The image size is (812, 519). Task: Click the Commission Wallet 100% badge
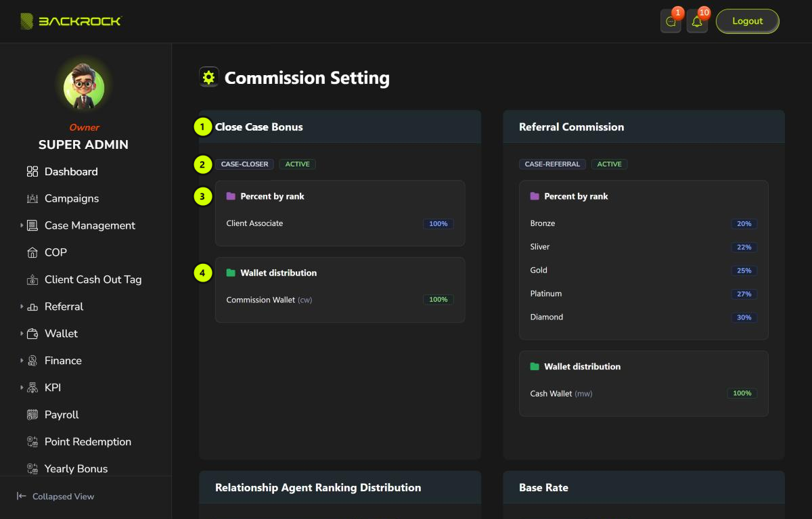[438, 300]
